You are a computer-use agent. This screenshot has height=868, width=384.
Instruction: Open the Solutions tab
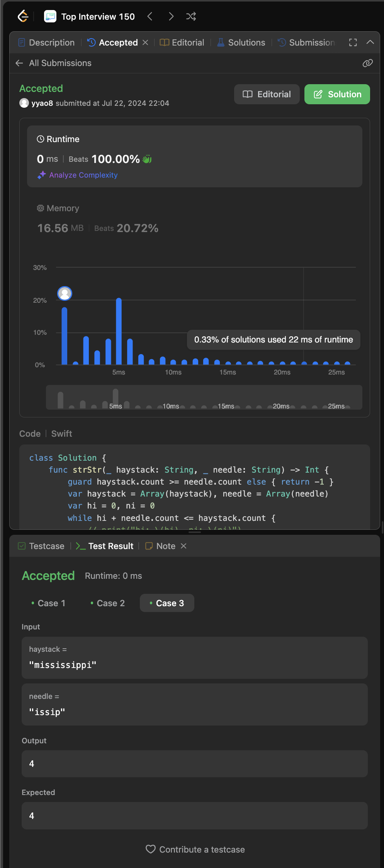pos(241,42)
